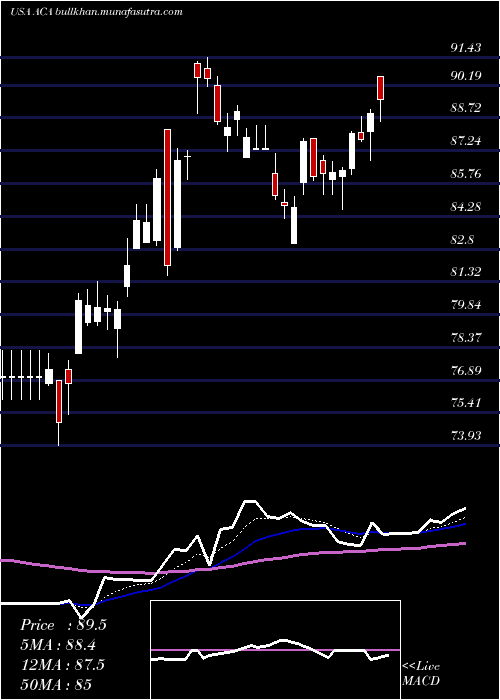The width and height of the screenshot is (500, 700).
Task: Click the 79.84 price axis label
Action: (x=466, y=305)
